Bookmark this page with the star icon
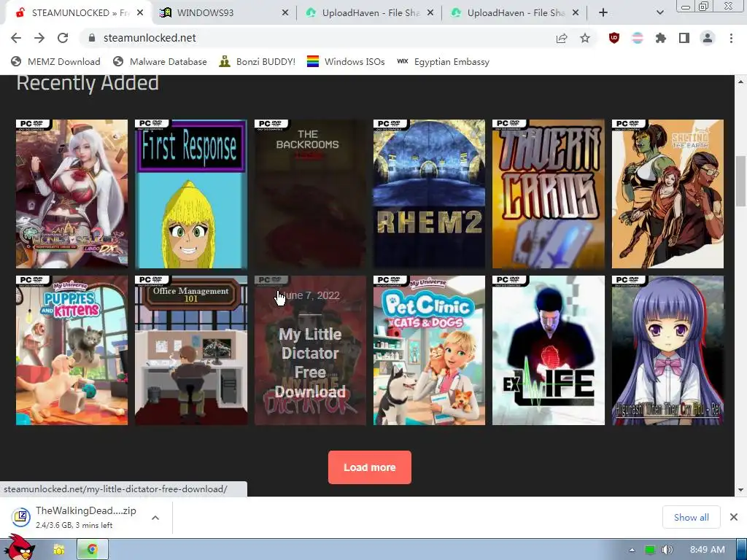Viewport: 747px width, 560px height. [585, 38]
